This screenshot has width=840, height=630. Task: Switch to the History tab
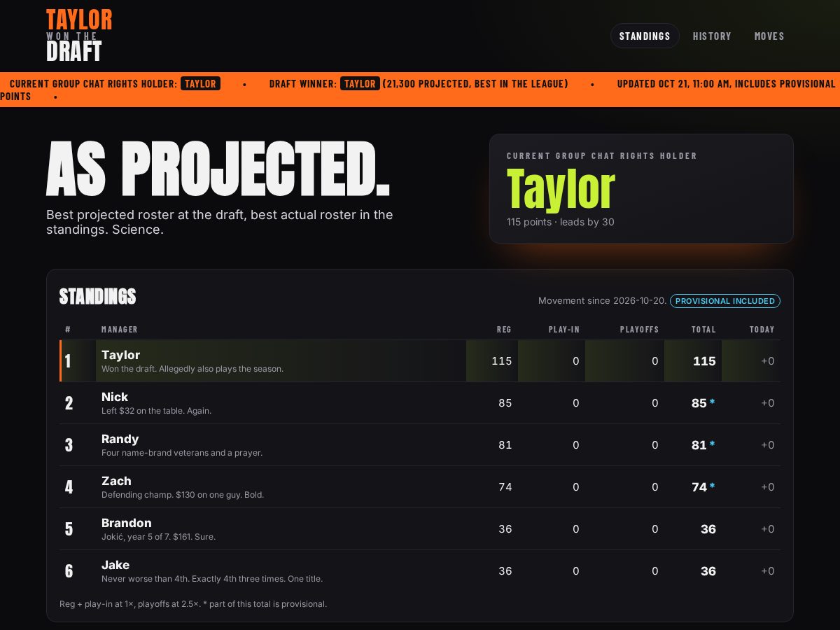click(712, 36)
